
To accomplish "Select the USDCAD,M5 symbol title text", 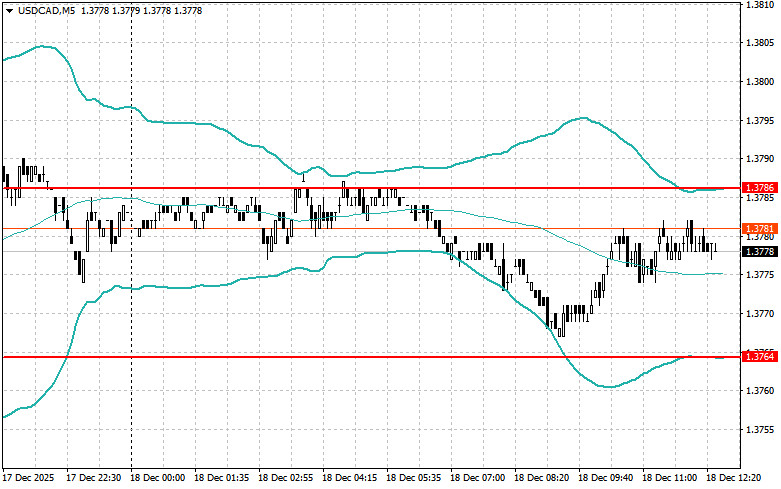I will (x=46, y=10).
